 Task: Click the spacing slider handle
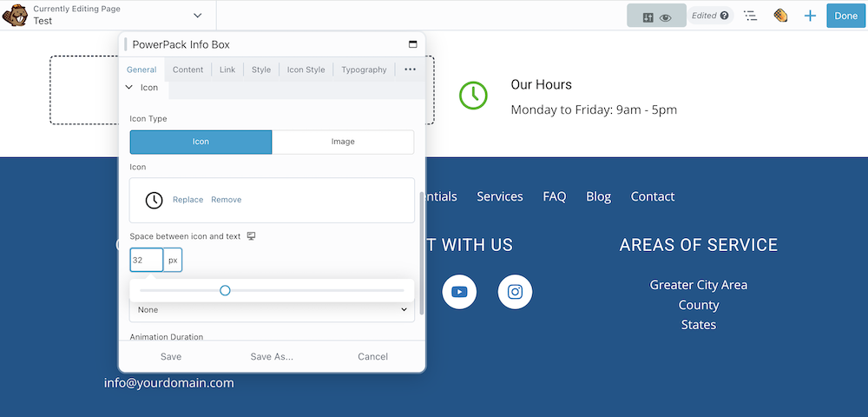click(225, 290)
